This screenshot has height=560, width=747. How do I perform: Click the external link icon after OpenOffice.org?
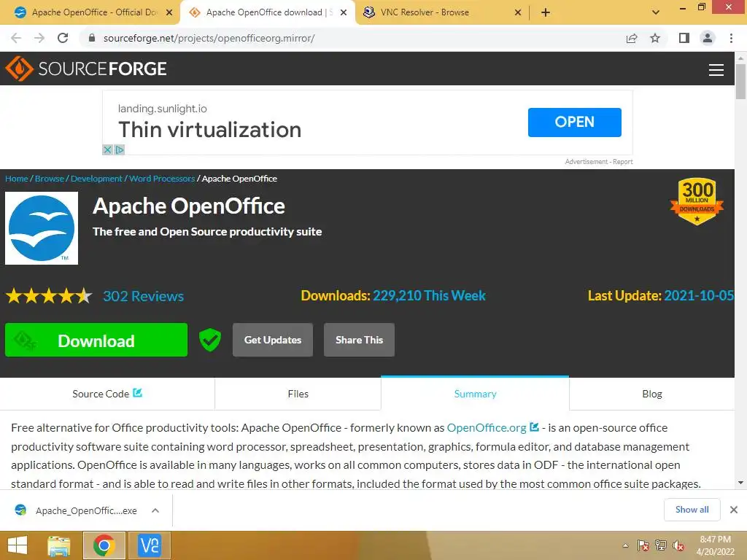click(535, 427)
